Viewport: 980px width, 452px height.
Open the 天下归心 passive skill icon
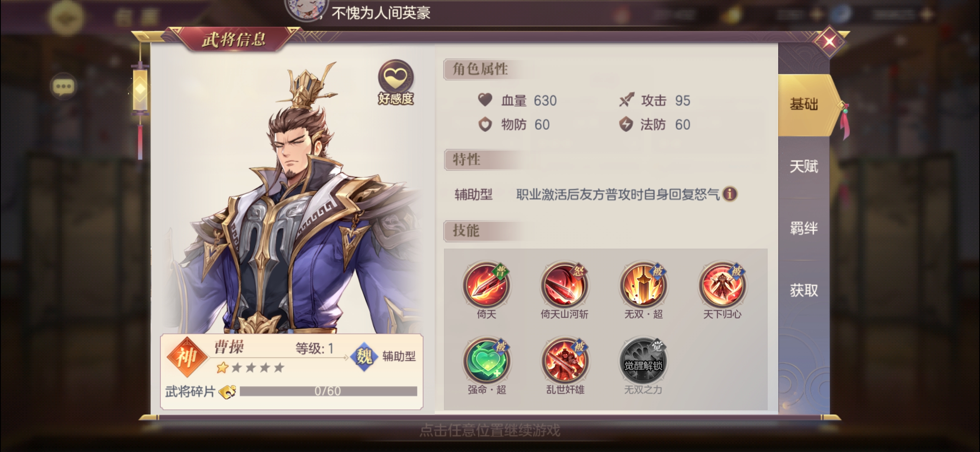point(722,285)
